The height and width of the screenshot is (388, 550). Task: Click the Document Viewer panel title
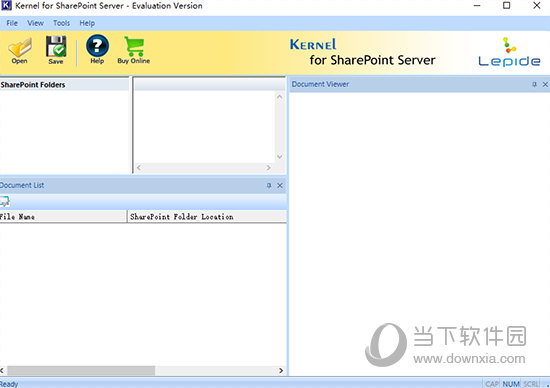tap(320, 84)
